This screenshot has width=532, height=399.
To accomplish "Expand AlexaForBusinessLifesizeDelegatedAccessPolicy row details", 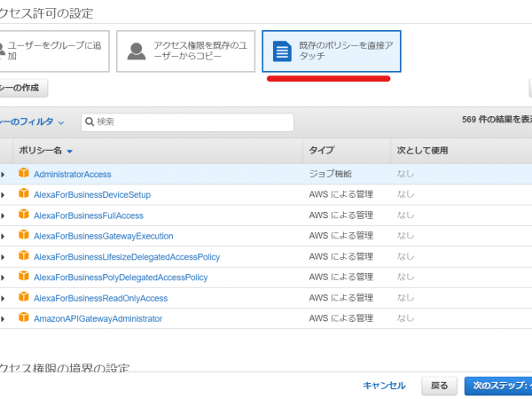I will tap(3, 257).
